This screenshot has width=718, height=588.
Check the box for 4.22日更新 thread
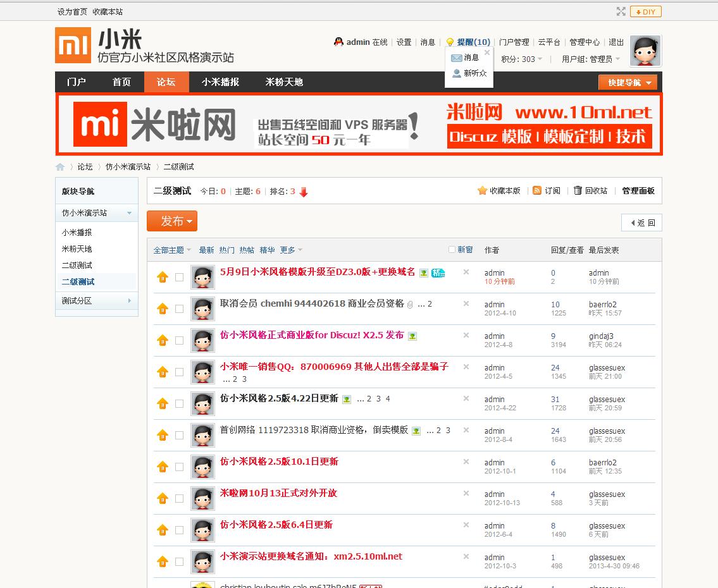(x=180, y=403)
